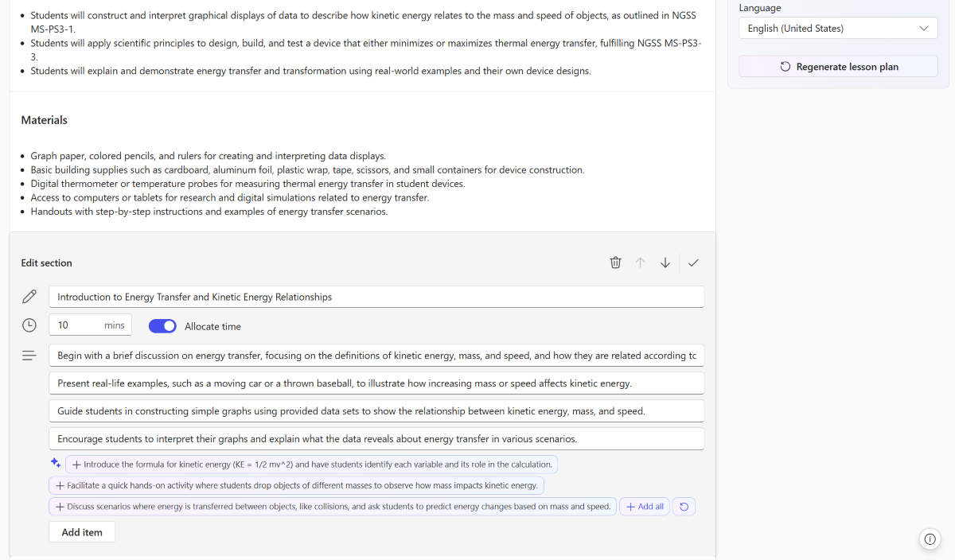Image resolution: width=955 pixels, height=560 pixels.
Task: Click the sparkle AI suggestions icon
Action: coord(56,463)
